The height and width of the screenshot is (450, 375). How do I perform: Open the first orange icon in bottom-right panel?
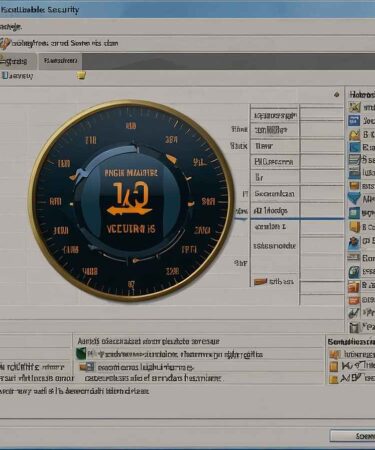334,354
